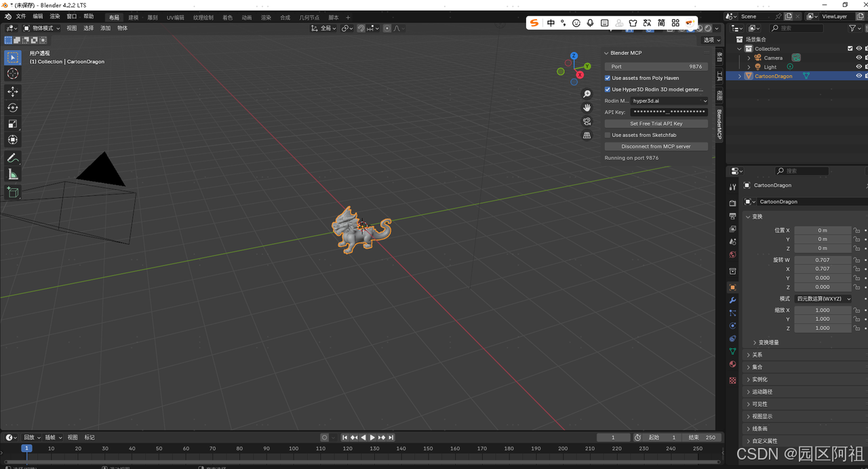Open the BlenderMCP sidebar tab
The image size is (868, 469).
[720, 123]
